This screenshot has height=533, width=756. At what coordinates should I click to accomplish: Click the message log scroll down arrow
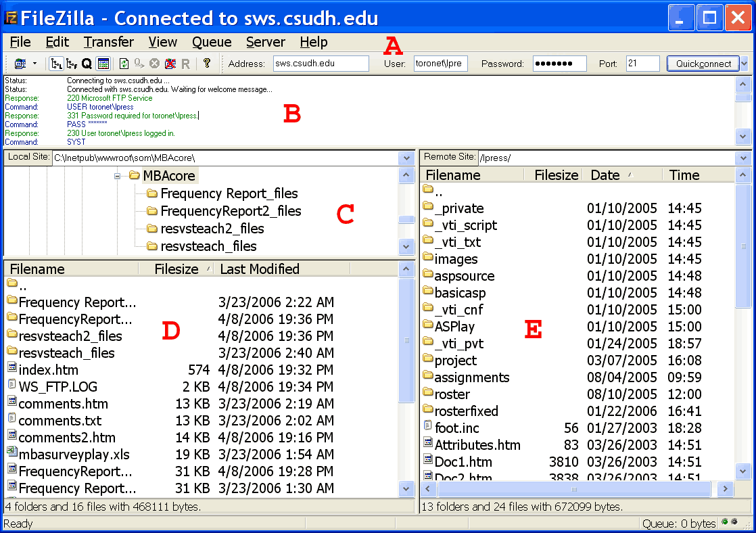pyautogui.click(x=743, y=137)
